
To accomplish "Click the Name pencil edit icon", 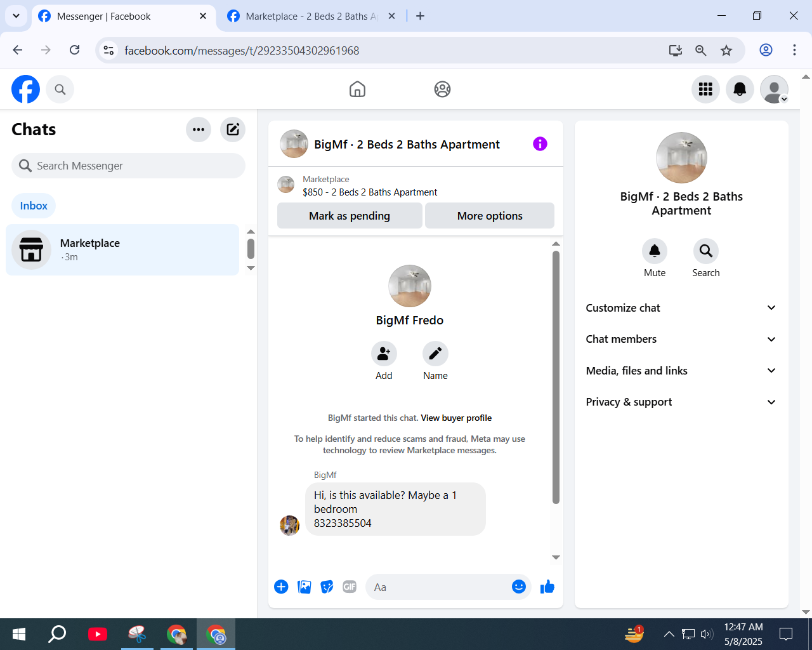I will click(x=435, y=354).
